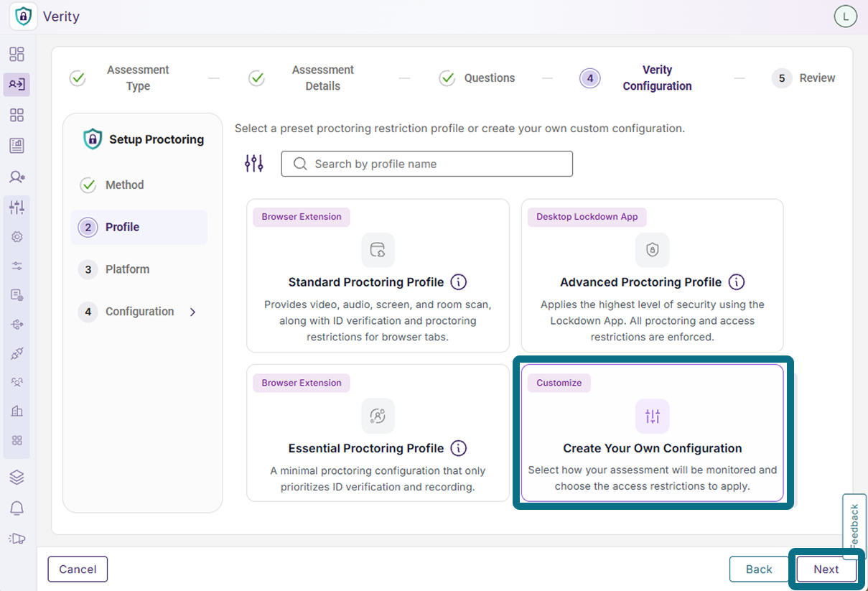
Task: Click the Verity shield logo
Action: (24, 17)
